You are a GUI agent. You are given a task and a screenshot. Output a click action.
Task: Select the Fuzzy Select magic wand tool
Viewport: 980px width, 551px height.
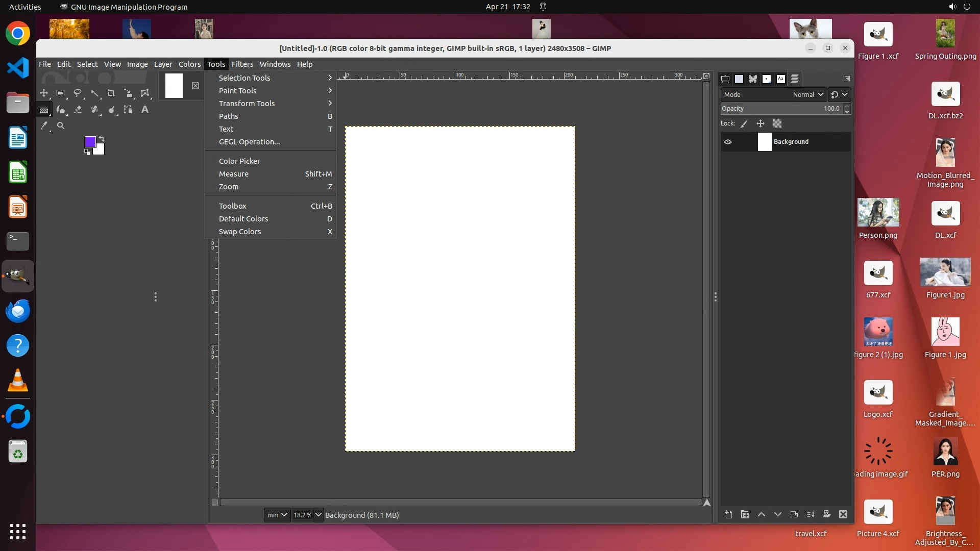94,93
